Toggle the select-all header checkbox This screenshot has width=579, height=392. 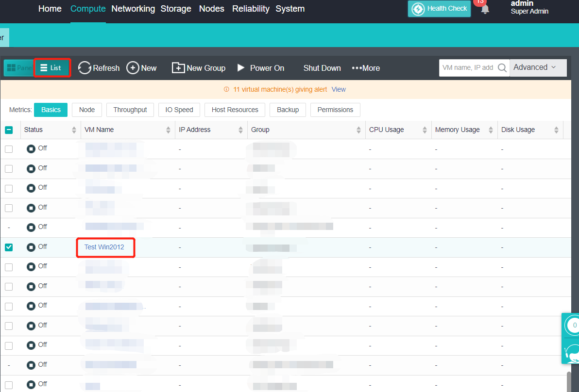[x=9, y=130]
